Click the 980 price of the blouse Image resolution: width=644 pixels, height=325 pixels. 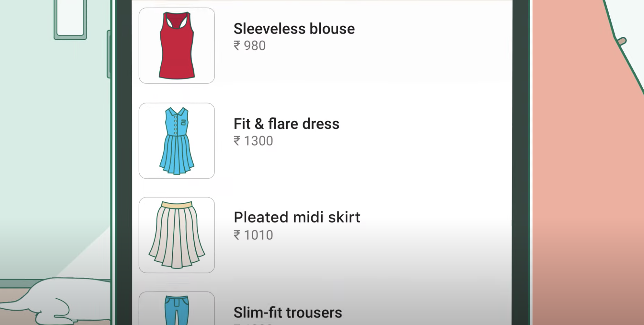coord(255,46)
